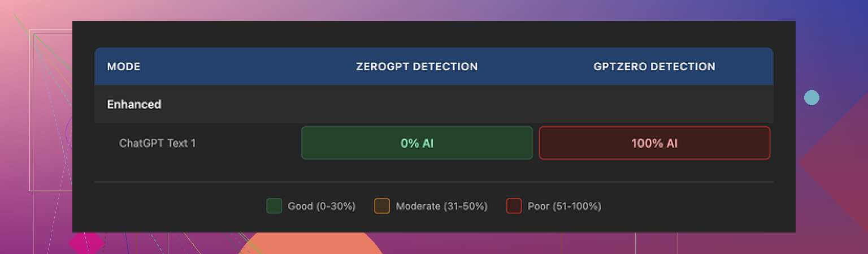Collapse the Enhanced mode row group
Screen dimensions: 868x254
[x=134, y=105]
